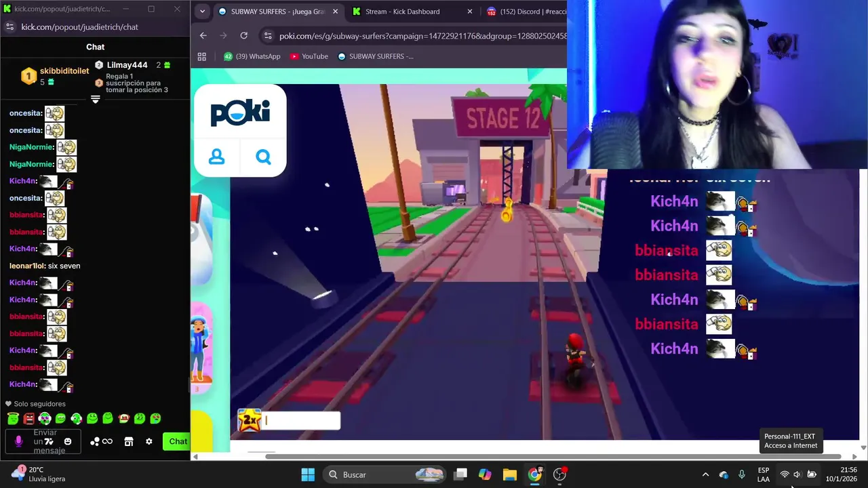Viewport: 868px width, 488px height.
Task: Click the purple microphone icon in chat input
Action: point(18,441)
